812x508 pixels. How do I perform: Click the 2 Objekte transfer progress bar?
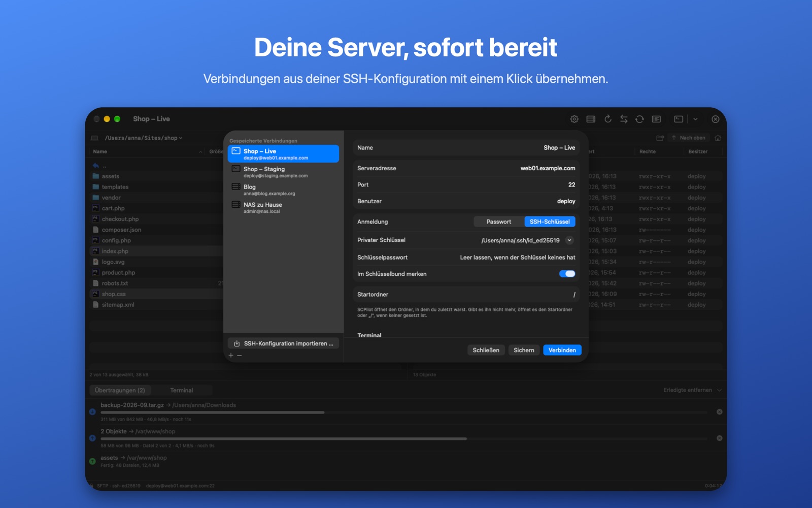click(403, 438)
